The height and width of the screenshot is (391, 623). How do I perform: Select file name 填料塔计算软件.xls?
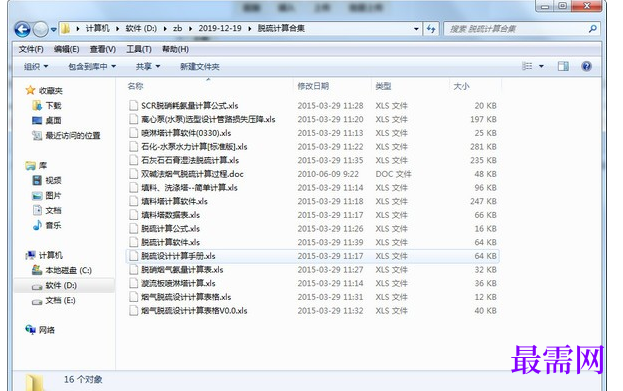(x=174, y=201)
